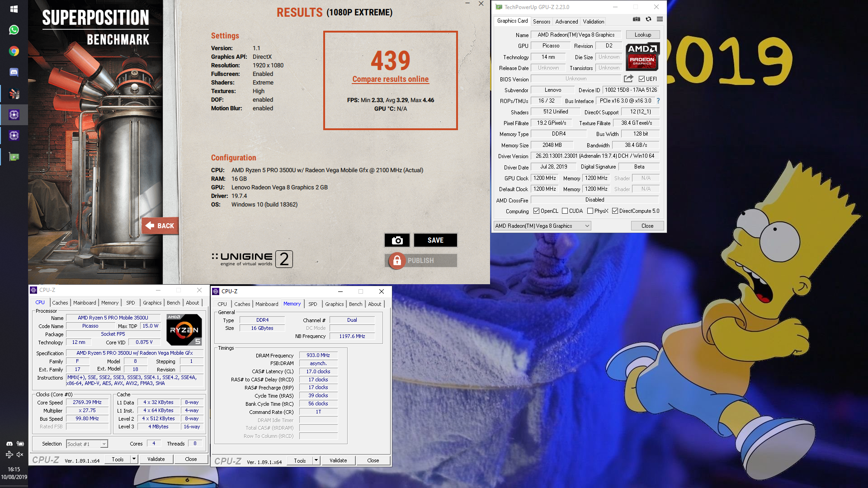
Task: Click the BIOS export share icon in GPU-Z
Action: (628, 79)
